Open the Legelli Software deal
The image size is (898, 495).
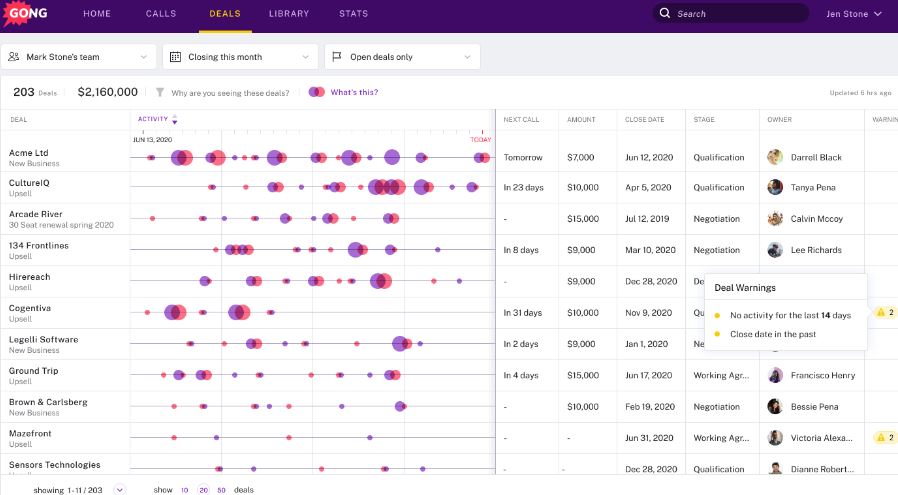coord(44,339)
